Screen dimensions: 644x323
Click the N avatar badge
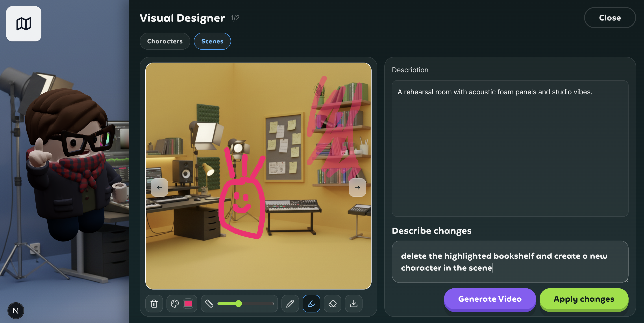(x=16, y=311)
